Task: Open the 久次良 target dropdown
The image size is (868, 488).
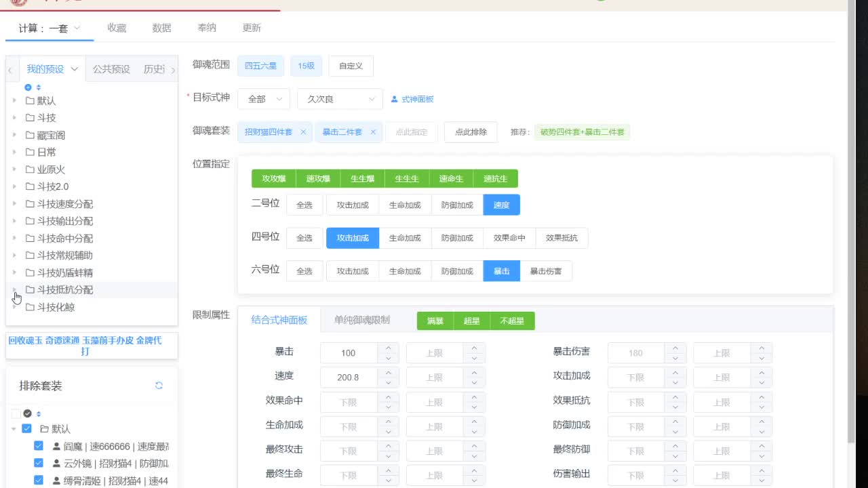Action: tap(340, 99)
